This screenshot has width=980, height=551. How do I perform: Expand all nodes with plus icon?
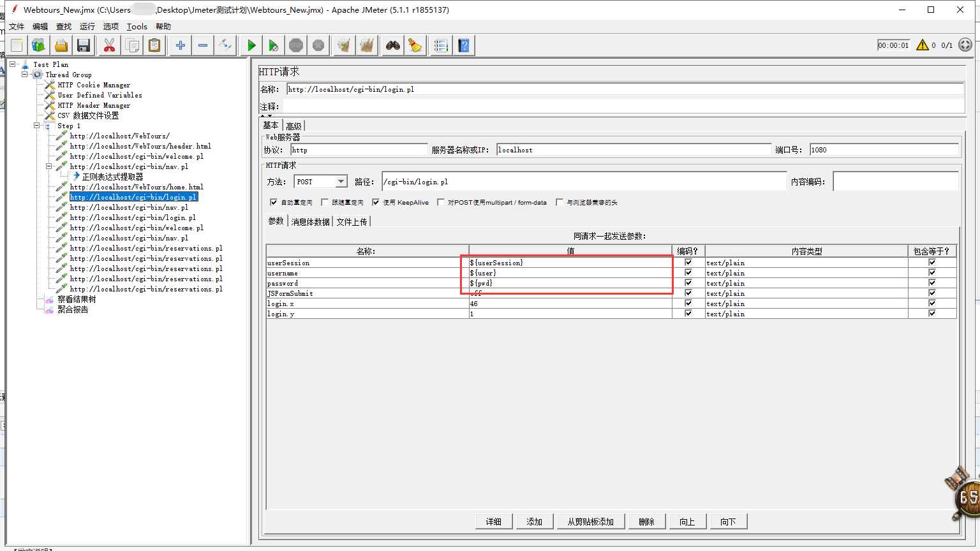pyautogui.click(x=181, y=45)
